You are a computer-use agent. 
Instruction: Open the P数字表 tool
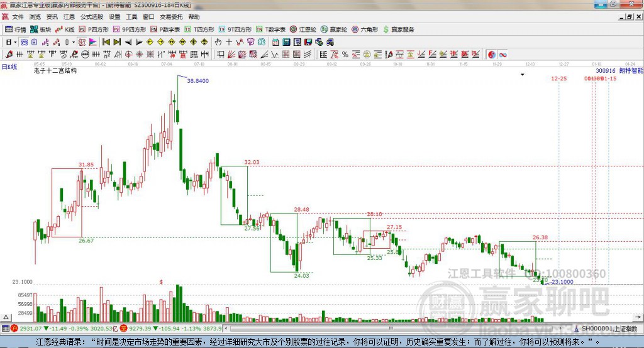click(165, 30)
